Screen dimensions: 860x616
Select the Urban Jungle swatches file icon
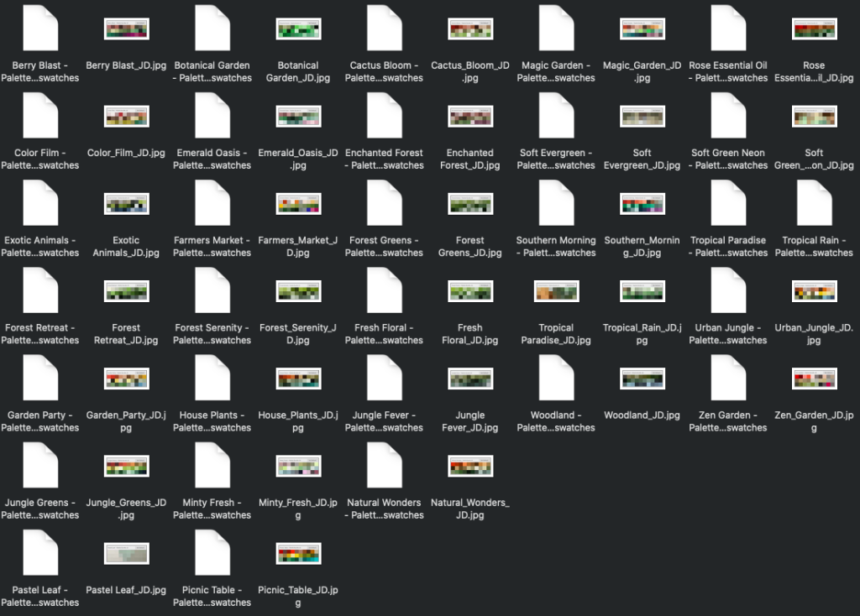click(728, 291)
